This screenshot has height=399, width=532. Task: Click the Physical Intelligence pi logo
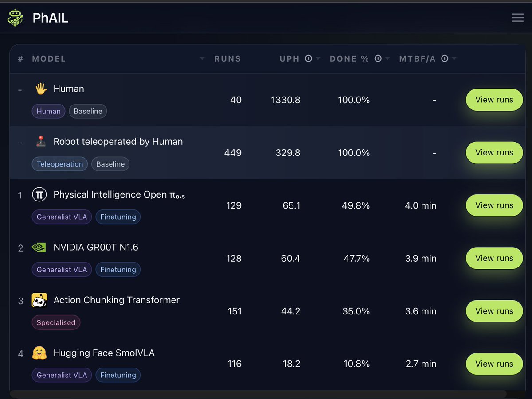pos(39,194)
